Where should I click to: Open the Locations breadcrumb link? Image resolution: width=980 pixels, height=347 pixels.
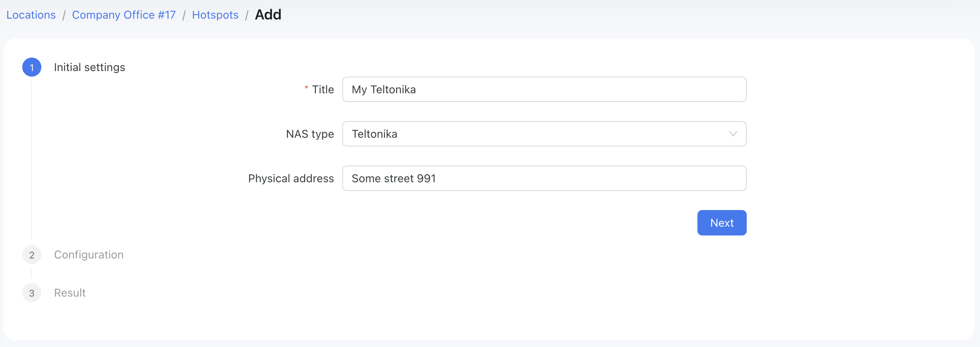point(31,15)
